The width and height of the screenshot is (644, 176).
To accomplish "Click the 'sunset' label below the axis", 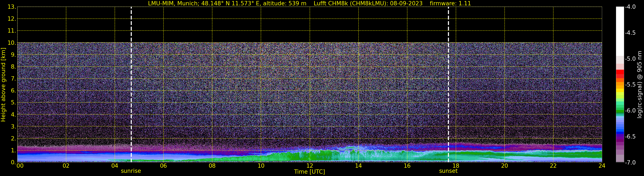I will click(448, 171).
